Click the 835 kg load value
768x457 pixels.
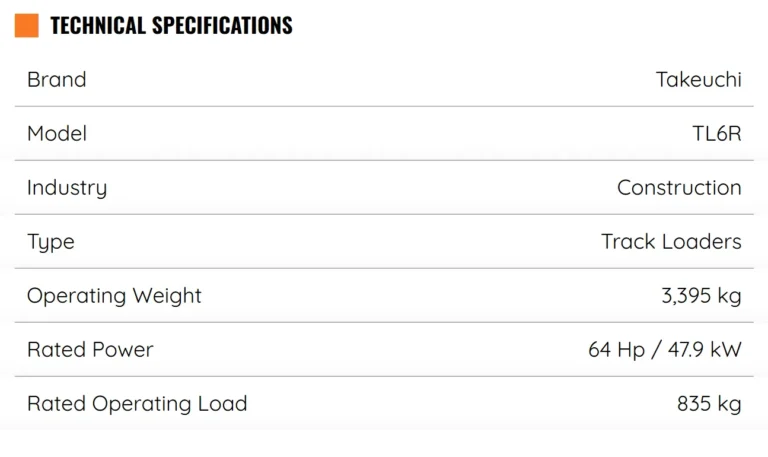tap(709, 404)
